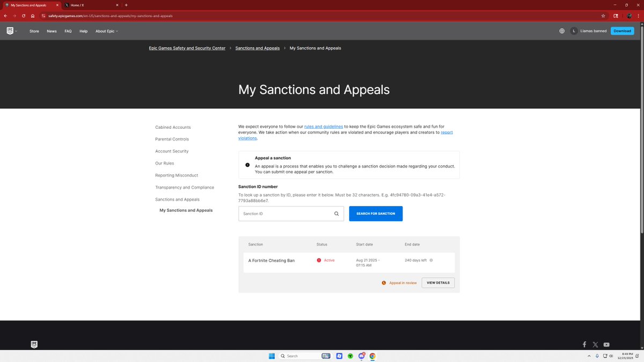Click the Llamas banned account name
The image size is (644, 362).
[594, 31]
